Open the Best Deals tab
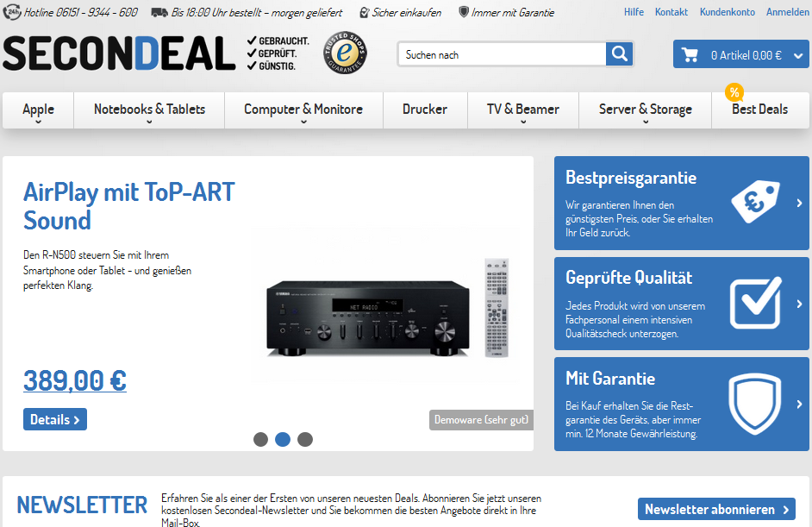This screenshot has height=527, width=812. point(759,110)
